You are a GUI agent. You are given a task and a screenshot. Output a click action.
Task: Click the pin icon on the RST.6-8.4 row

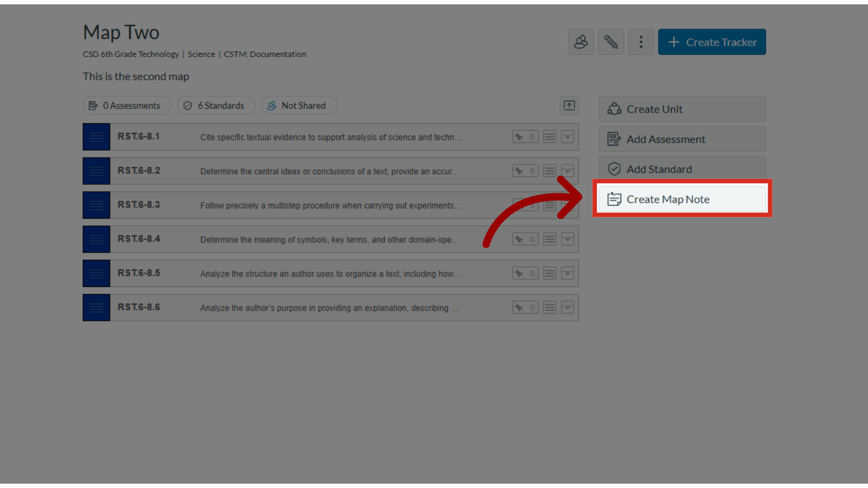point(519,239)
